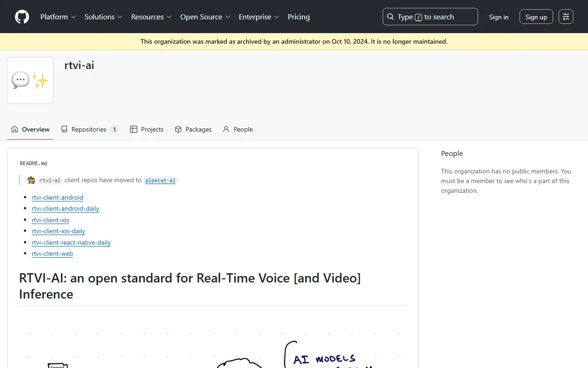Click the no public members message
The width and height of the screenshot is (588, 368).
pyautogui.click(x=506, y=181)
